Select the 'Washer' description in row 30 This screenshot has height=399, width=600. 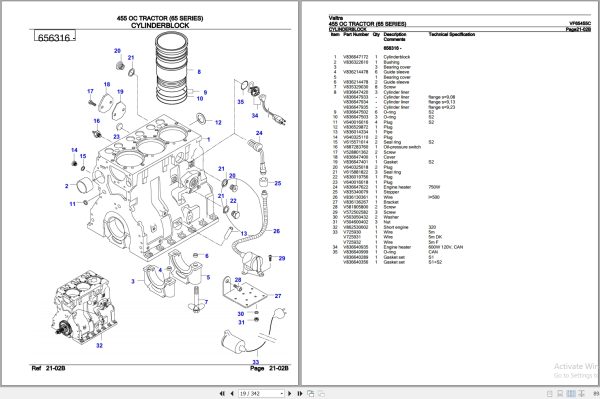tap(391, 217)
